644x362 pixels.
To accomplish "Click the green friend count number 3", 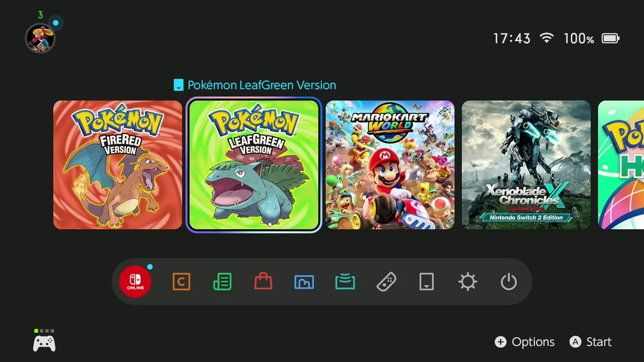I will [41, 15].
